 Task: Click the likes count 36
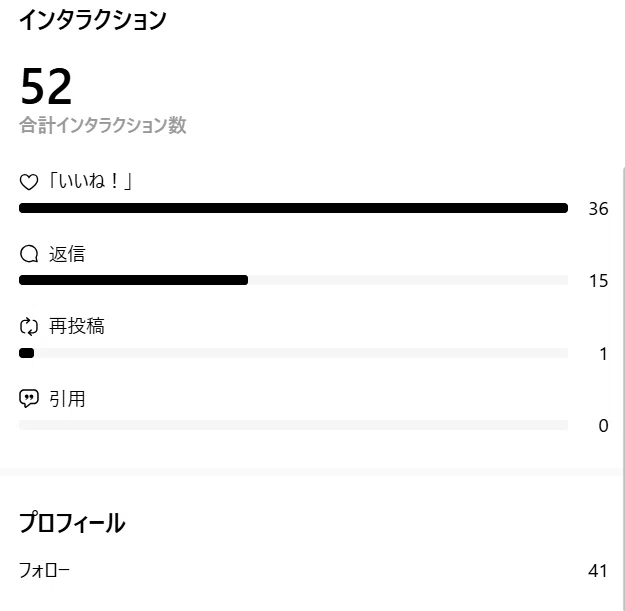pyautogui.click(x=598, y=209)
